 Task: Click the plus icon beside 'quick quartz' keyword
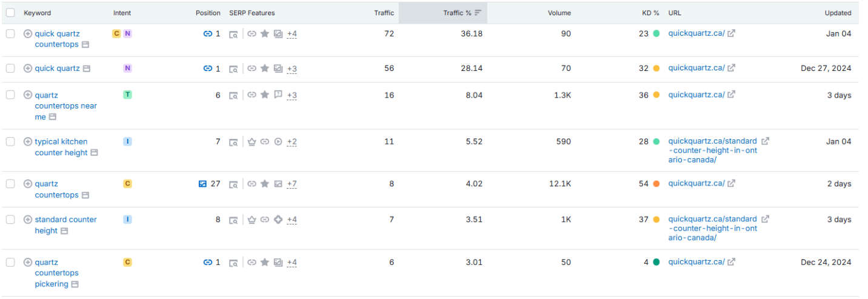[x=27, y=69]
